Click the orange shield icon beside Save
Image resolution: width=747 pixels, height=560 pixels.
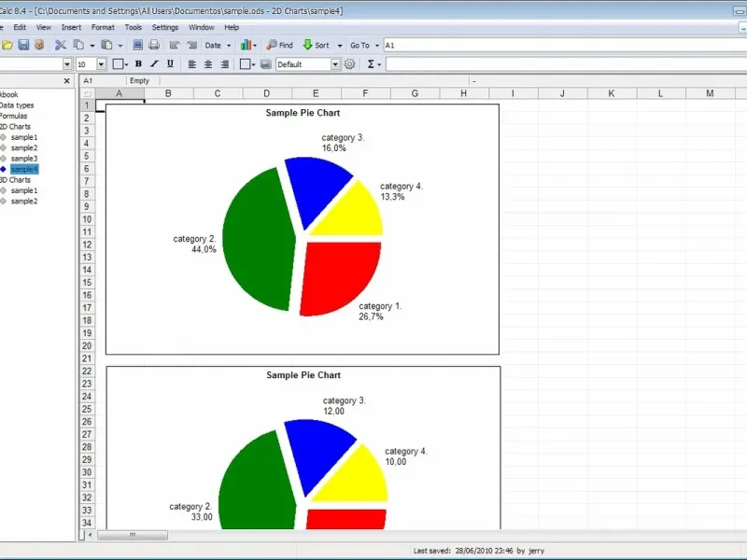pyautogui.click(x=39, y=45)
